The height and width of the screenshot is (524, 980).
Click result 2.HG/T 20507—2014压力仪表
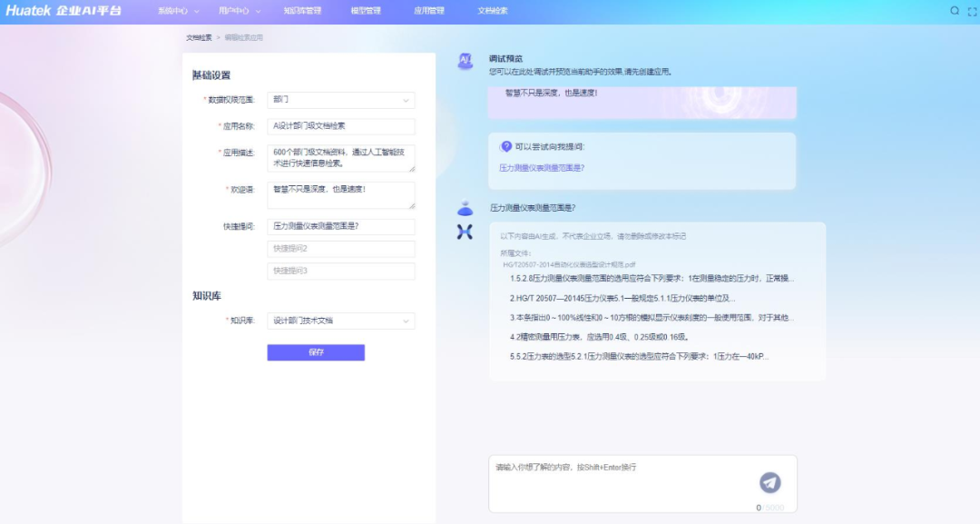(622, 298)
